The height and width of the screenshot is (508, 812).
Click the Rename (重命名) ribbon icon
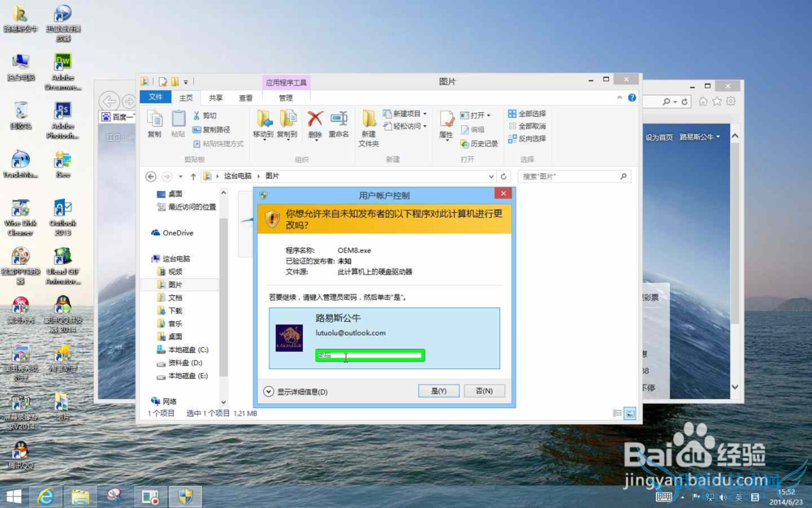[339, 123]
